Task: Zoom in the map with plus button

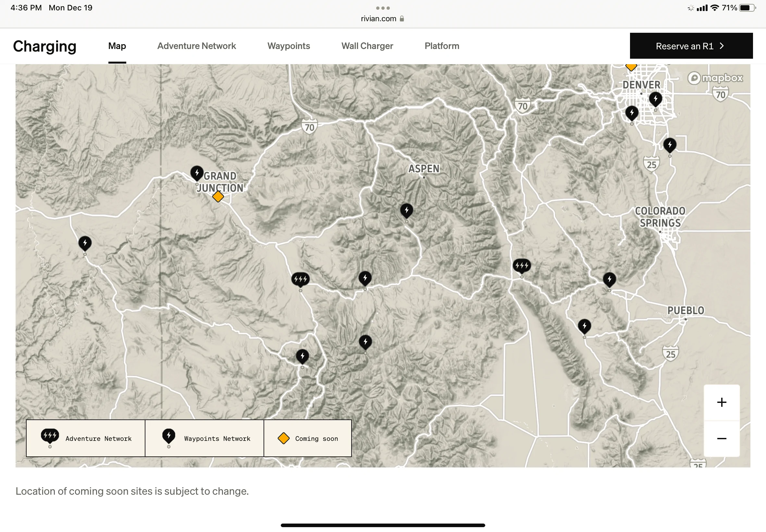Action: (x=722, y=403)
